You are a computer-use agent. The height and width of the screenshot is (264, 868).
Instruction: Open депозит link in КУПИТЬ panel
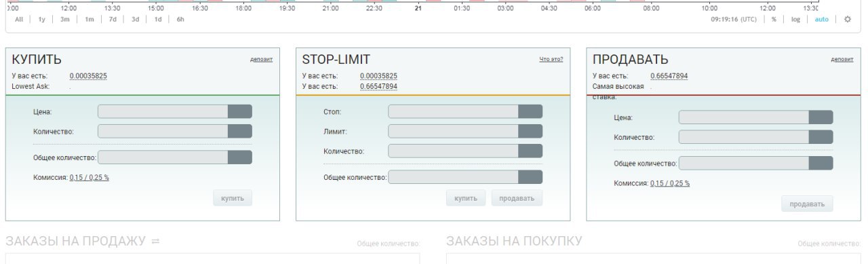click(261, 60)
